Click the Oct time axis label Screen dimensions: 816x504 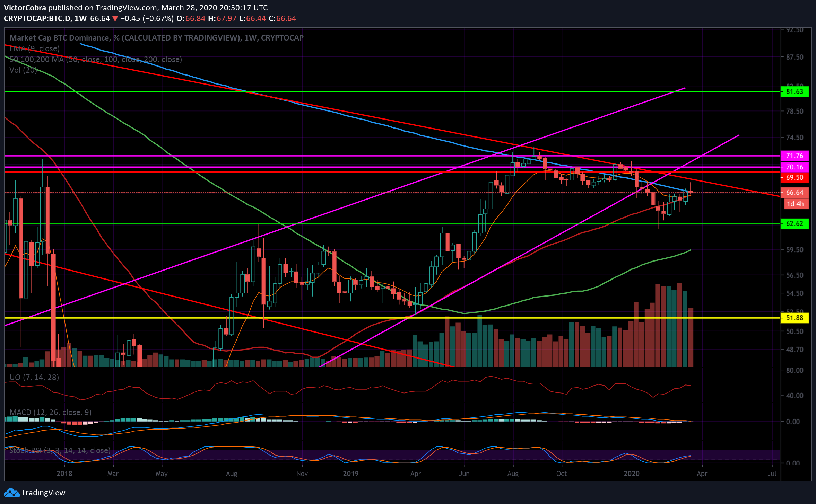click(562, 474)
